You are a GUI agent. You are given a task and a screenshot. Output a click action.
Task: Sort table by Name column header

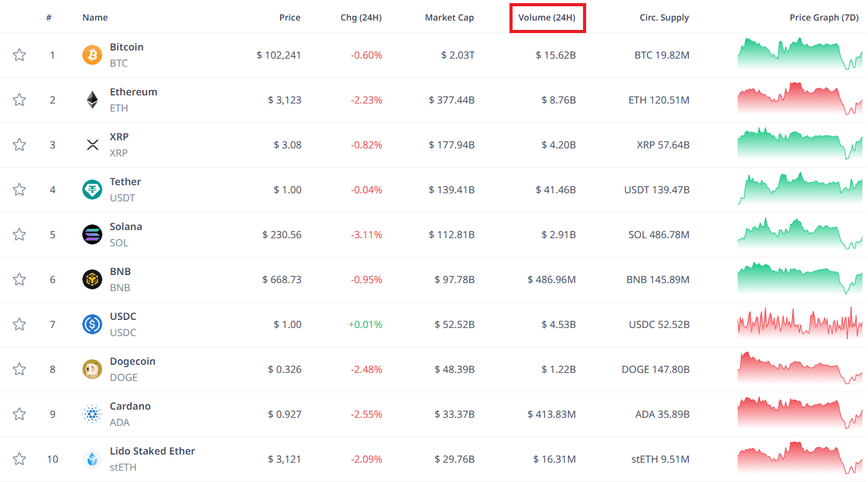95,17
